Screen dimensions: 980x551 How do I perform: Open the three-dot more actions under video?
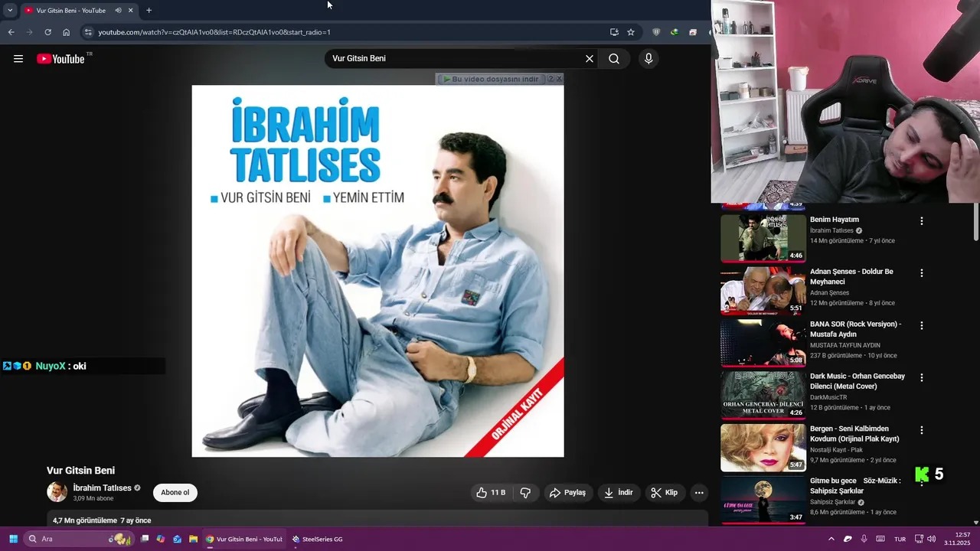[x=699, y=493]
